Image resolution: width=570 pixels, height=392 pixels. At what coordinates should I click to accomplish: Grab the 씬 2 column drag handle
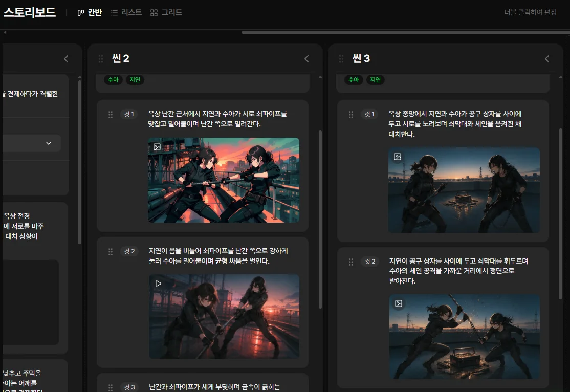tap(101, 59)
